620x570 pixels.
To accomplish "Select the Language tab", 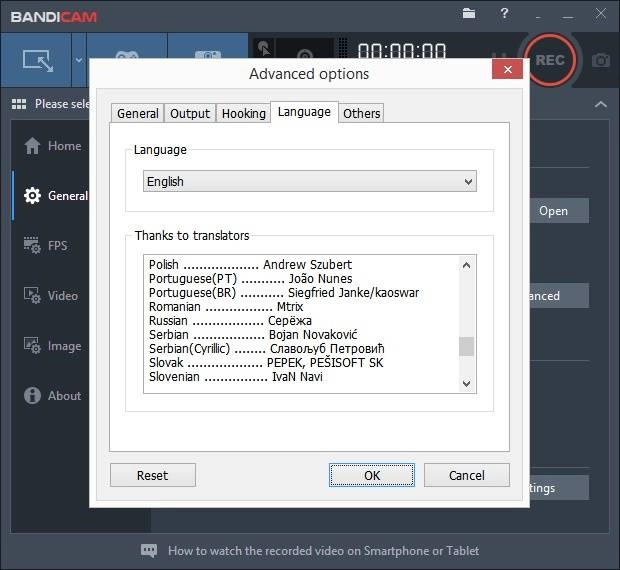I will pyautogui.click(x=304, y=112).
